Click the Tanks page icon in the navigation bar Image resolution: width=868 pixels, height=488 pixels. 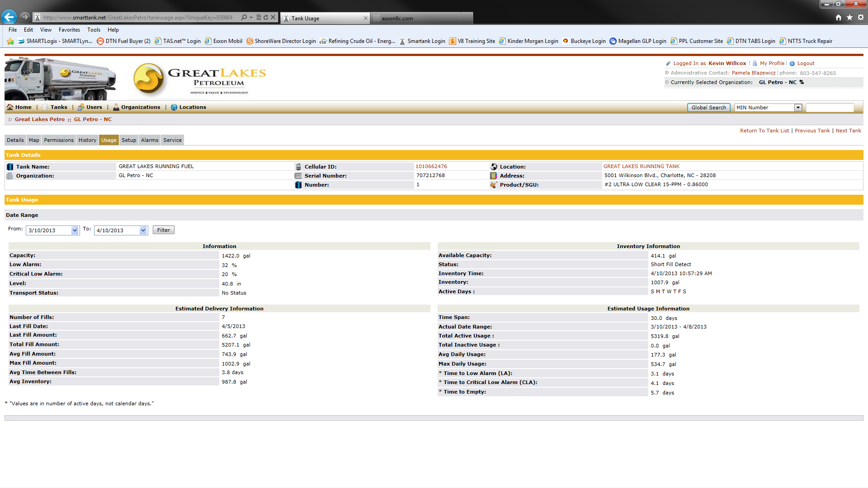click(x=45, y=107)
